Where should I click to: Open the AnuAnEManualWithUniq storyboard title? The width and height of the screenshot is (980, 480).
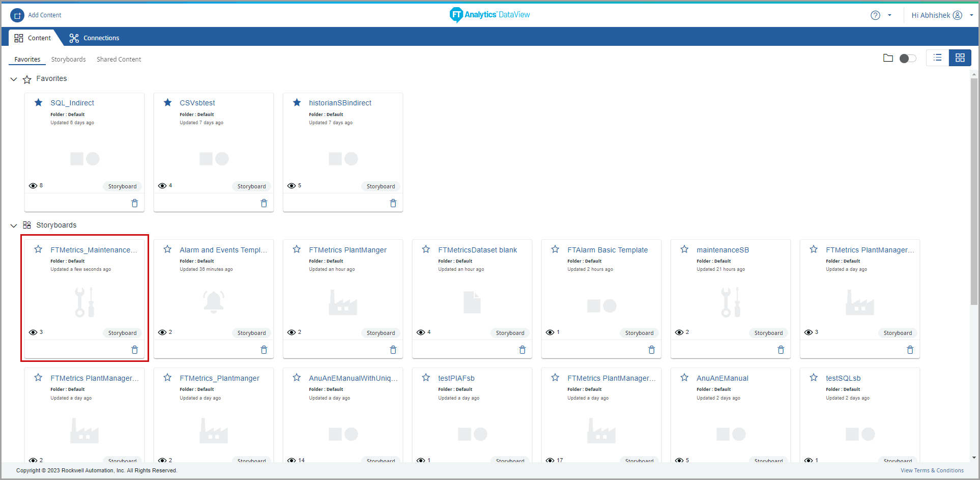pos(353,378)
